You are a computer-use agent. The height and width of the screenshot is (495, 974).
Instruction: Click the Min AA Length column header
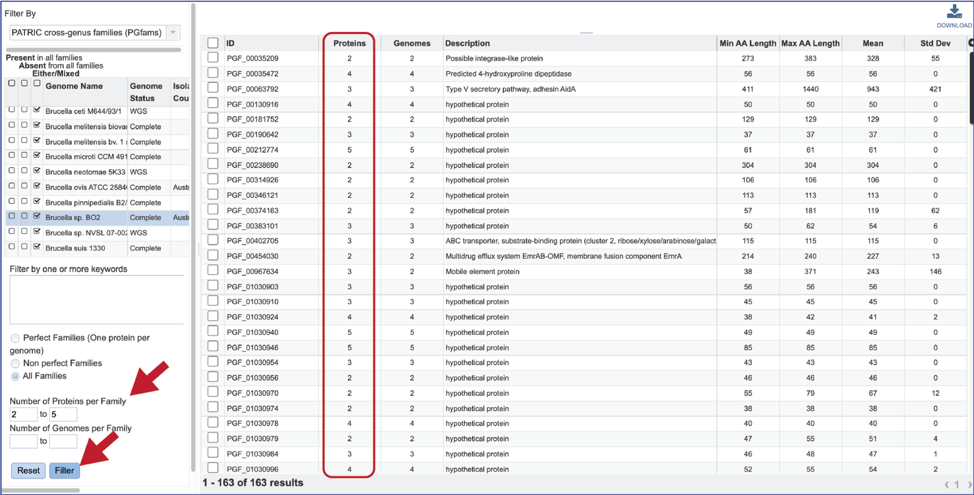point(747,44)
